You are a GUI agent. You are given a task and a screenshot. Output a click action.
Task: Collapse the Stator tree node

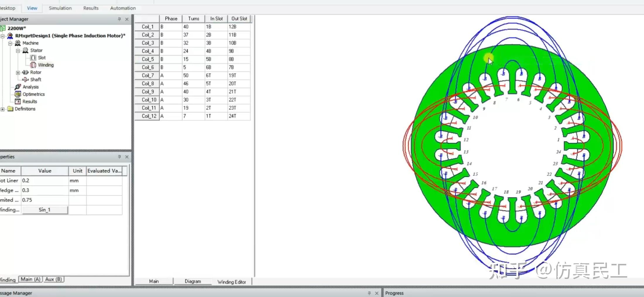pyautogui.click(x=18, y=50)
